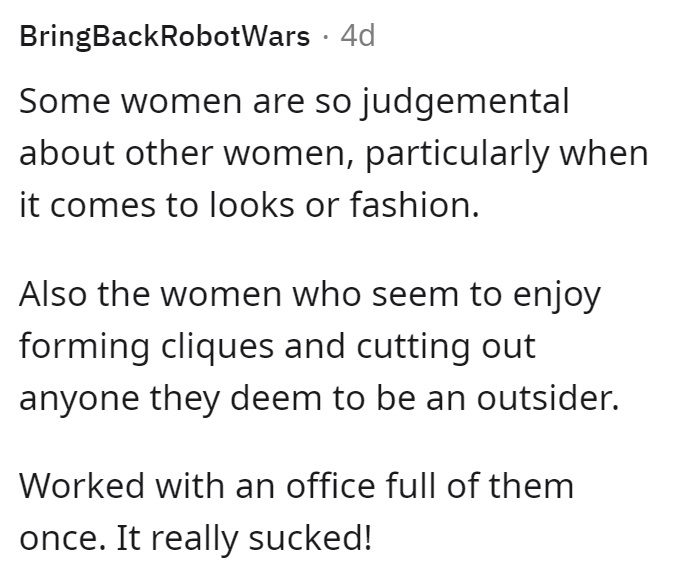Click the word "anyone" in the comment
The height and width of the screenshot is (570, 688).
(x=79, y=400)
